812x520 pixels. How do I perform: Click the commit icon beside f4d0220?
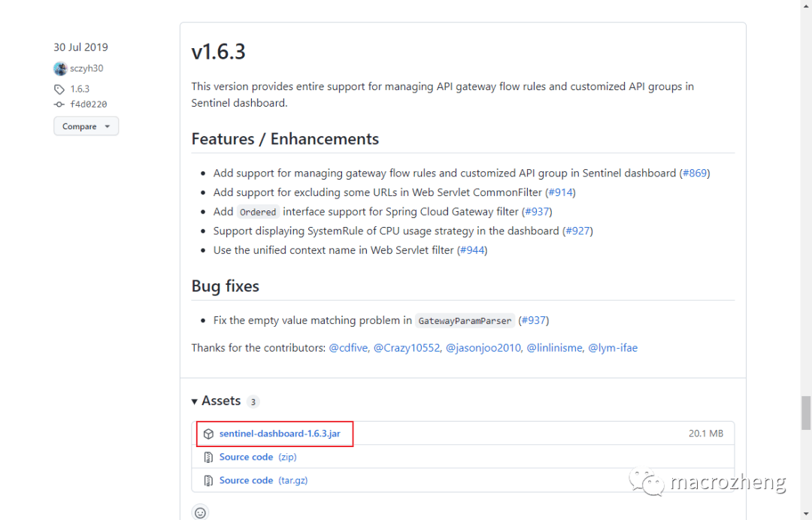(59, 104)
